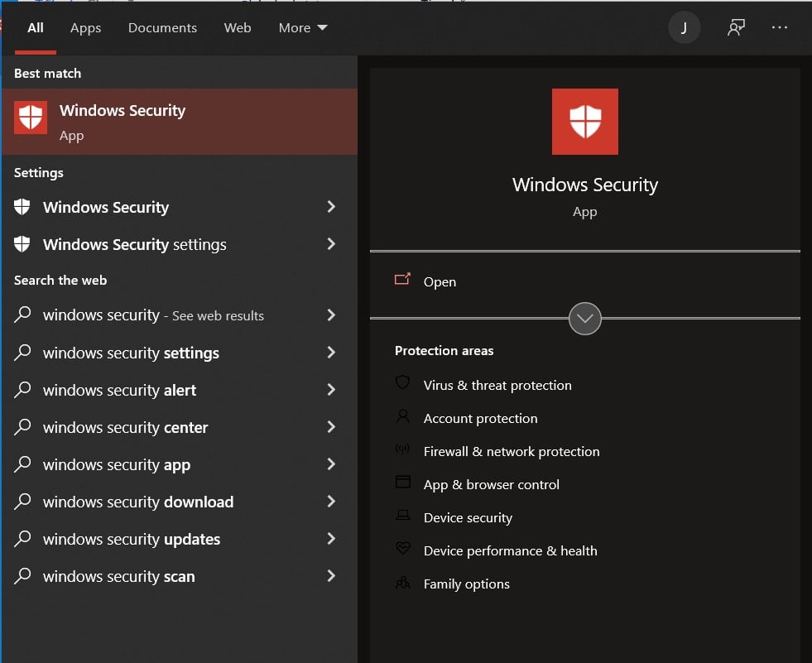Click the App & browser control window icon
The height and width of the screenshot is (663, 812).
tap(402, 483)
